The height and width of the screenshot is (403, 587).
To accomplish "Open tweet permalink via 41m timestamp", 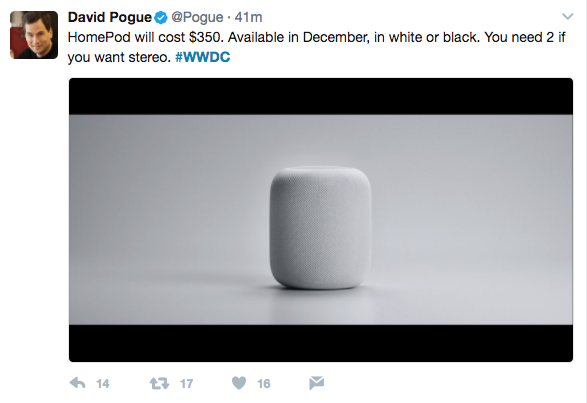I will (248, 17).
